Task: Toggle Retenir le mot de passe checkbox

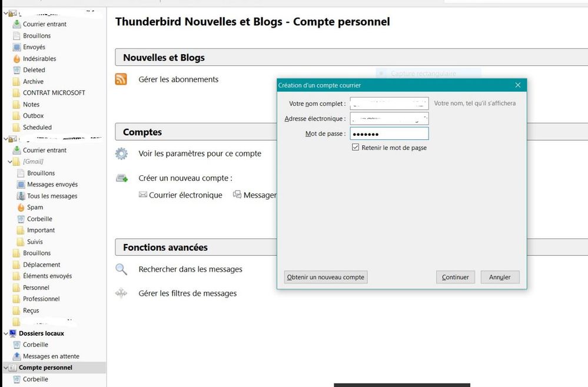Action: point(356,147)
